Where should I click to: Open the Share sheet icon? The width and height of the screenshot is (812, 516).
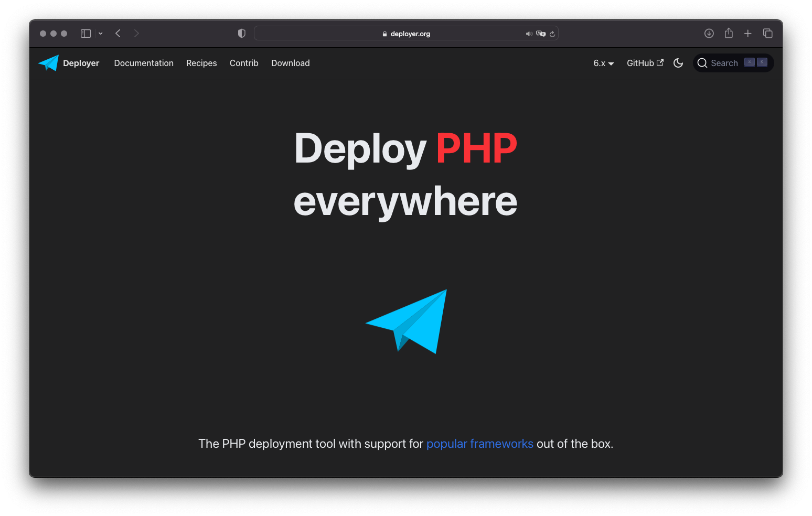(x=729, y=34)
